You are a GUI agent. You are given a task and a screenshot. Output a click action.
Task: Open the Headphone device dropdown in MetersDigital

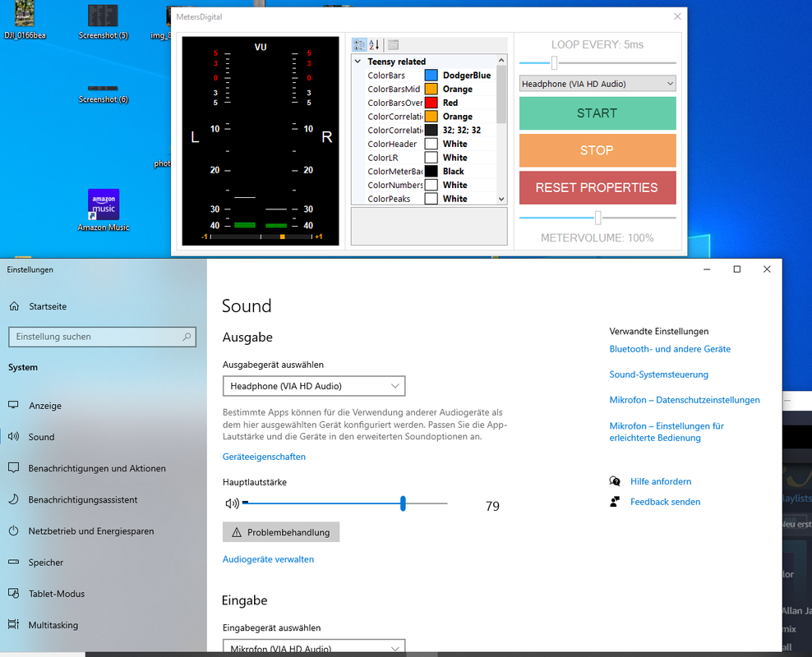(x=597, y=84)
